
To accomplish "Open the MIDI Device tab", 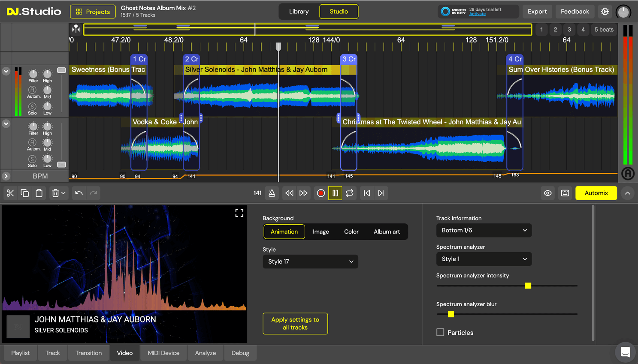I will (x=163, y=353).
